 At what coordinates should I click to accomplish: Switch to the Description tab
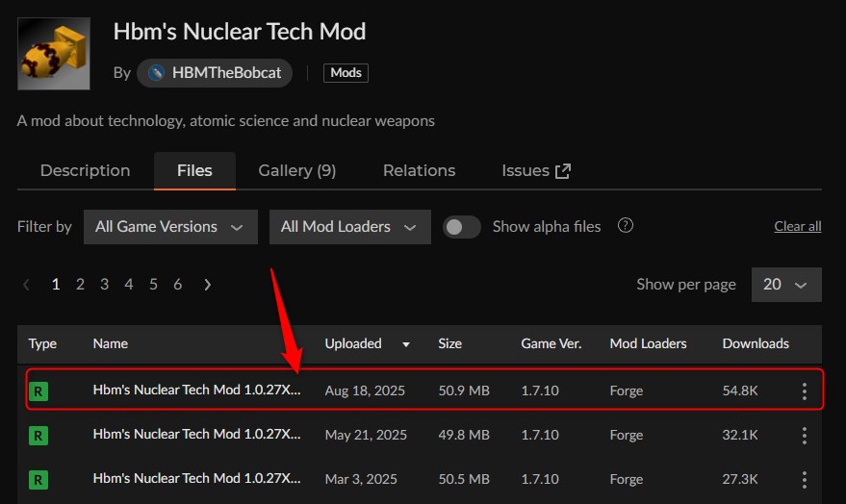tap(86, 171)
